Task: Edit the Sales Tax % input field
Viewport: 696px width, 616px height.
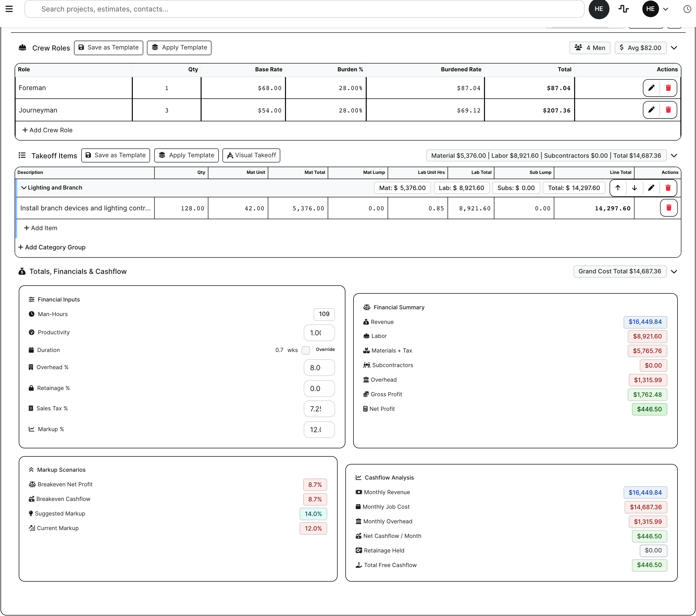Action: pyautogui.click(x=319, y=409)
